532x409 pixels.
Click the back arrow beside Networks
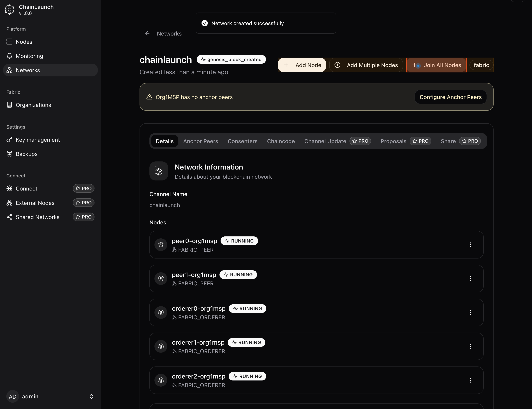pyautogui.click(x=147, y=34)
